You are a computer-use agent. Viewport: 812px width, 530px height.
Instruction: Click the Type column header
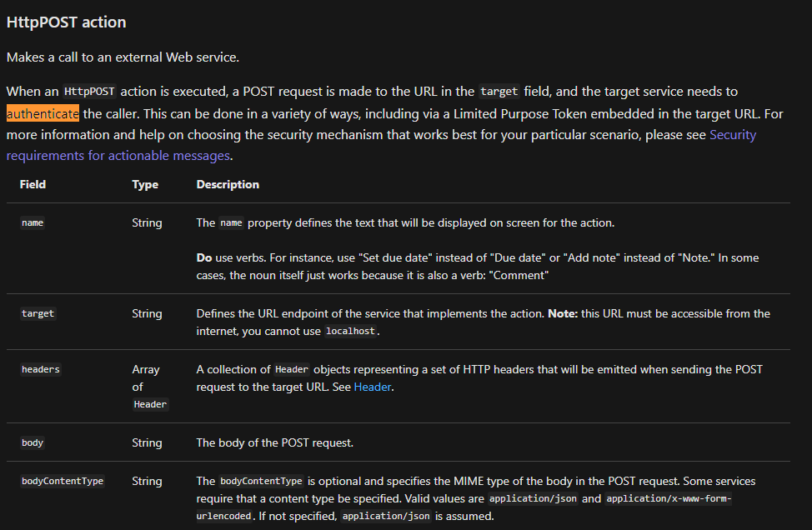[x=145, y=184]
